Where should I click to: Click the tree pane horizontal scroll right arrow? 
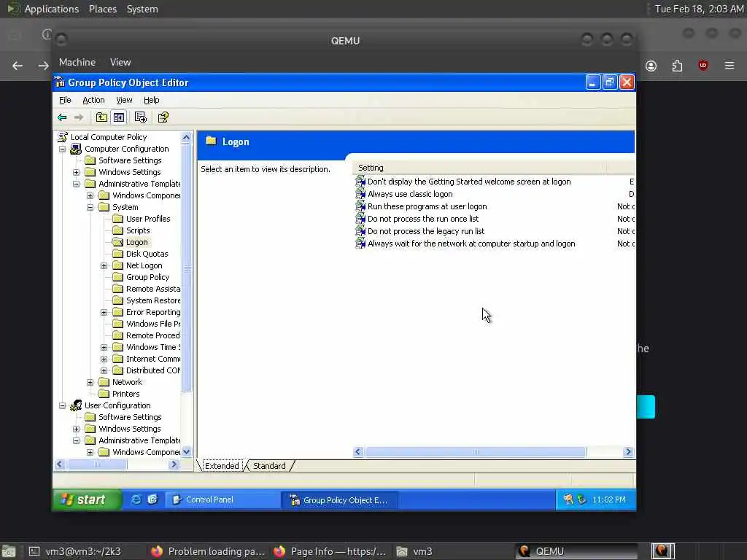174,464
